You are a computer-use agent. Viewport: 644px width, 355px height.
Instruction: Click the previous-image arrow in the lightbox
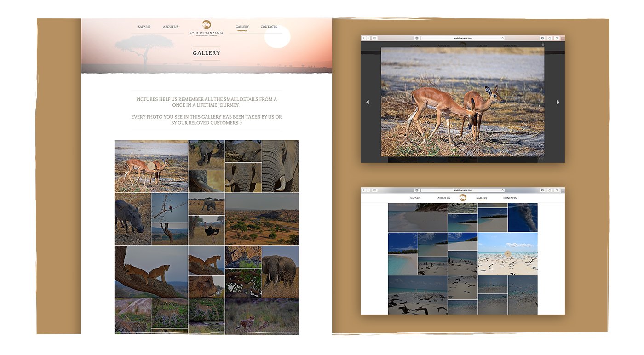[367, 102]
